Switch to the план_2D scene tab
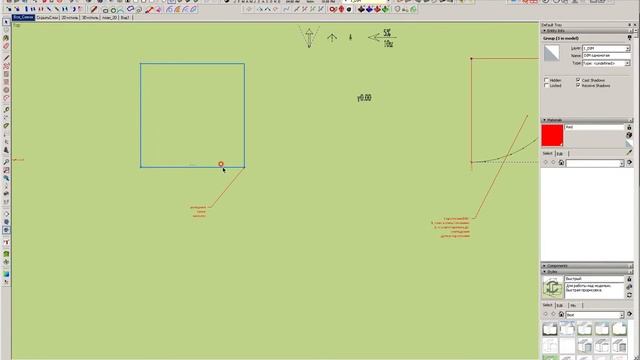The height and width of the screenshot is (360, 640). (x=109, y=18)
